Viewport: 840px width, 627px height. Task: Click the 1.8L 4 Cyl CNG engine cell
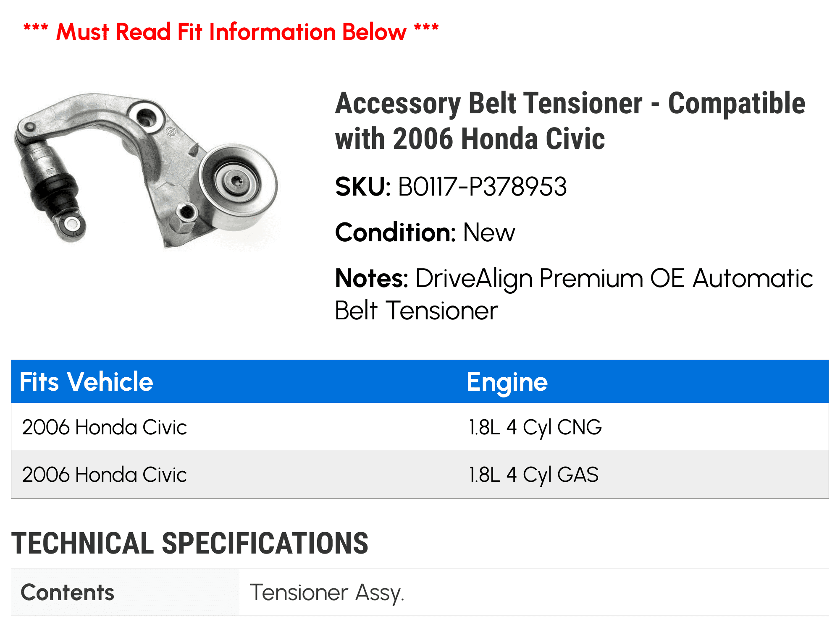[535, 428]
